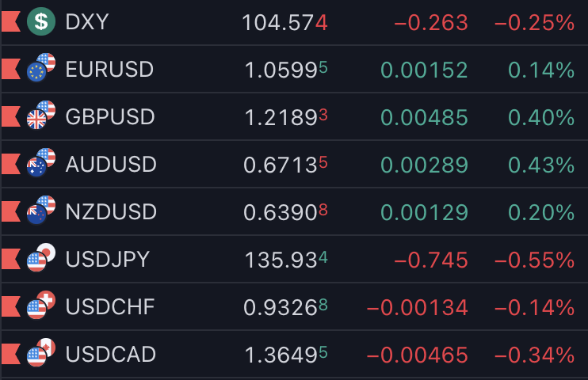Screen dimensions: 588x380
Task: Toggle the red flag on GBPUSD row
Action: pos(10,116)
